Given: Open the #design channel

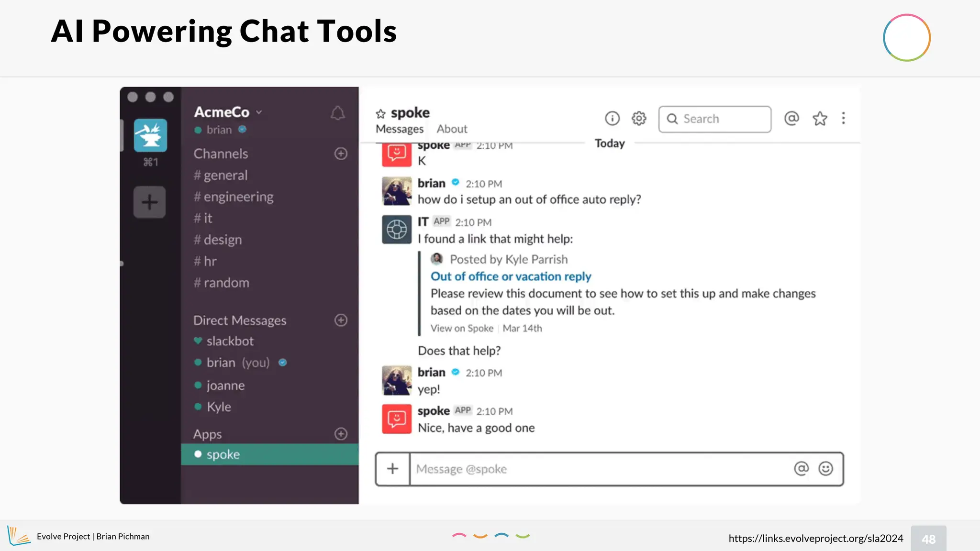Looking at the screenshot, I should (218, 240).
